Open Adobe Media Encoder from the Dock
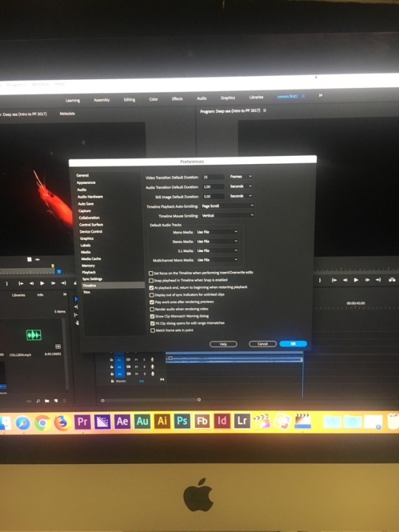The width and height of the screenshot is (399, 532). pyautogui.click(x=103, y=422)
